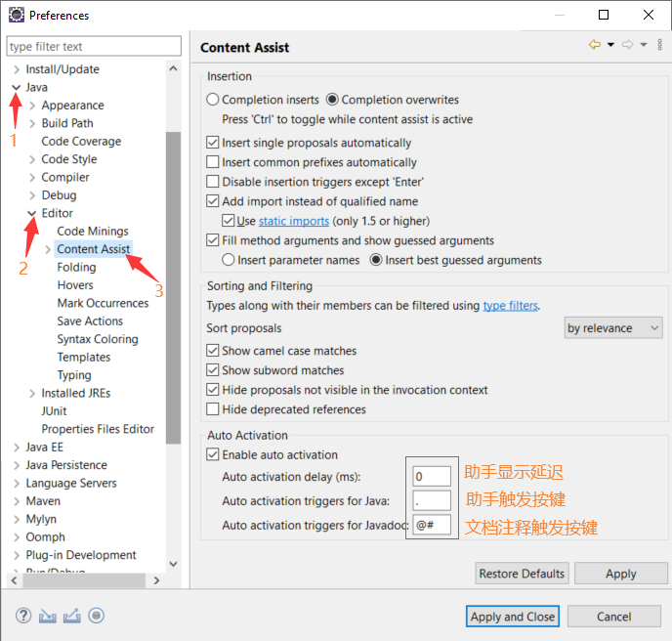Expand the Maven node

(17, 501)
